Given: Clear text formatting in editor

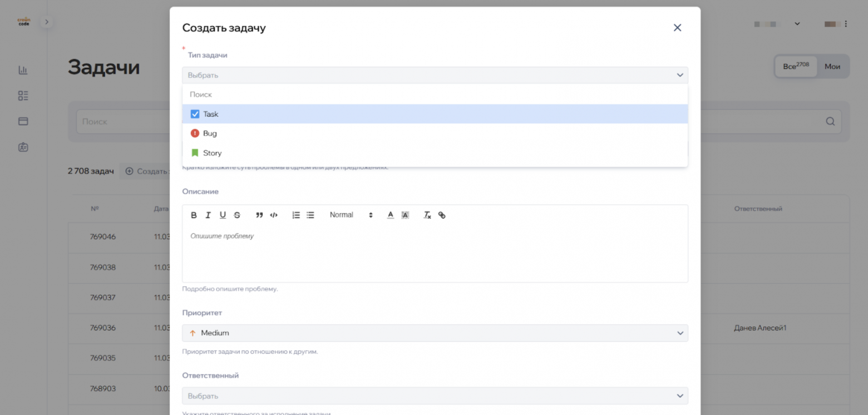Looking at the screenshot, I should coord(427,215).
